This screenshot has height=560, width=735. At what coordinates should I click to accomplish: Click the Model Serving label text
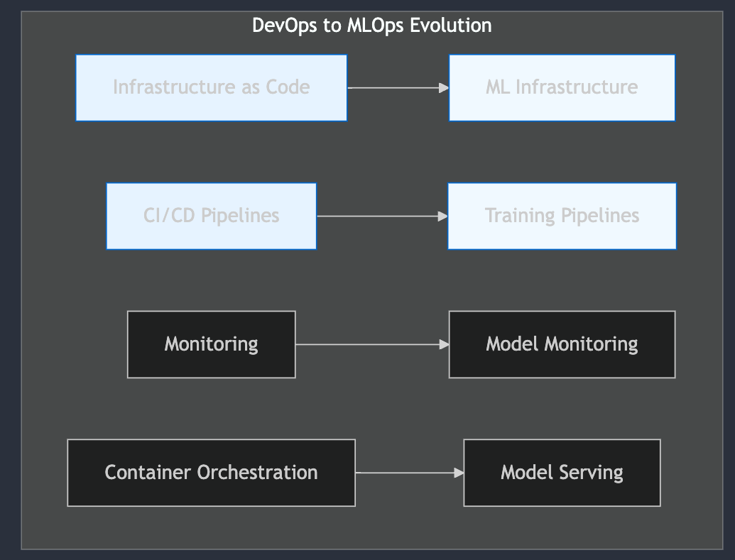click(x=561, y=472)
